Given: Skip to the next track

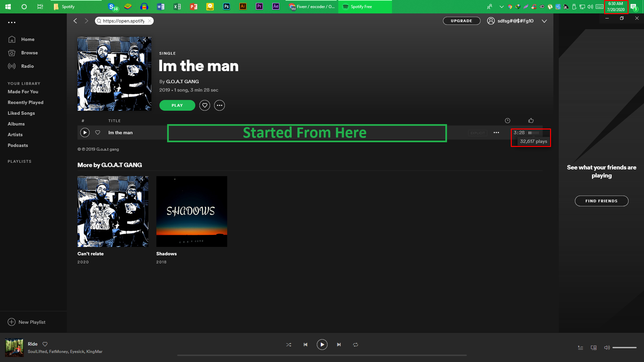Looking at the screenshot, I should coord(339,345).
